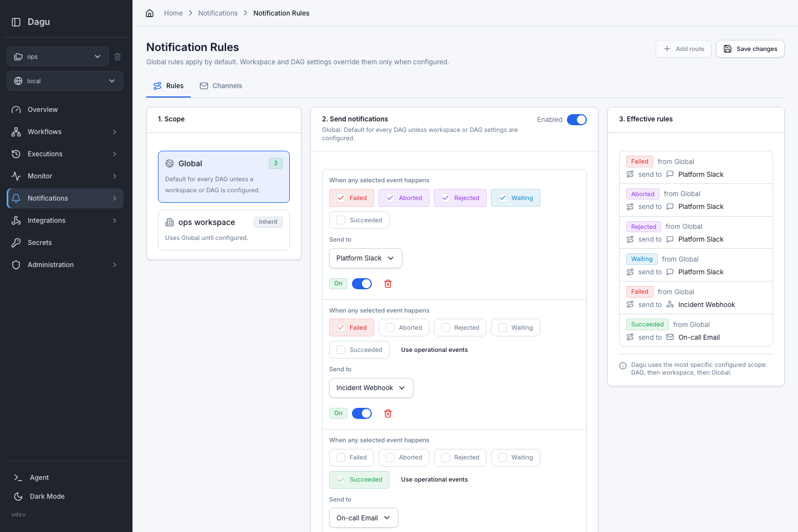Toggle the Enabled switch for notifications
Image resolution: width=798 pixels, height=532 pixels.
coord(577,120)
